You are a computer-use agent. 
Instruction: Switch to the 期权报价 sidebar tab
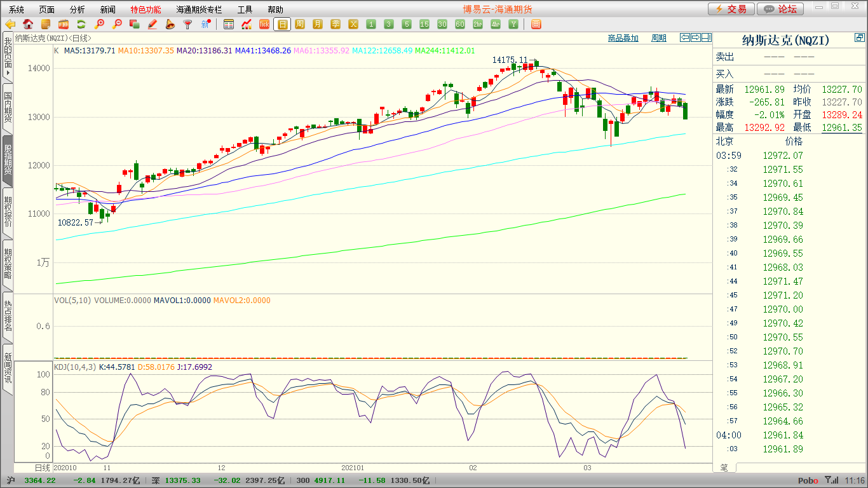pos(8,213)
